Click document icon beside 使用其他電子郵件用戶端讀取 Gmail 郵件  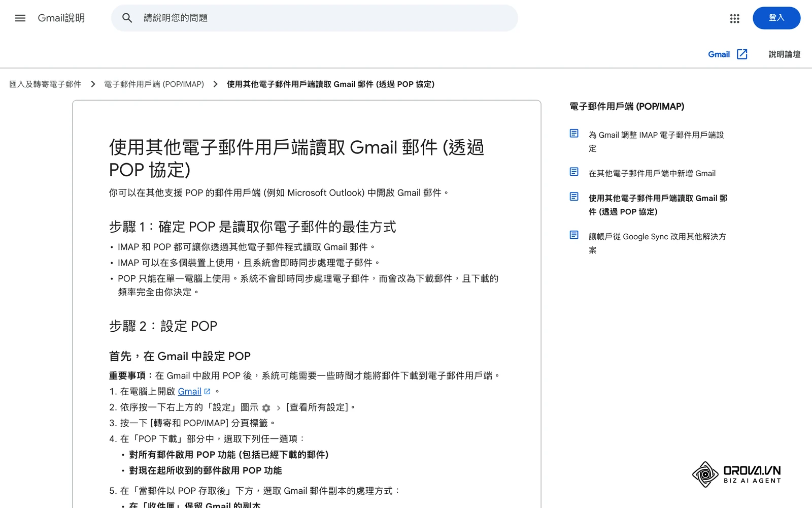(574, 197)
